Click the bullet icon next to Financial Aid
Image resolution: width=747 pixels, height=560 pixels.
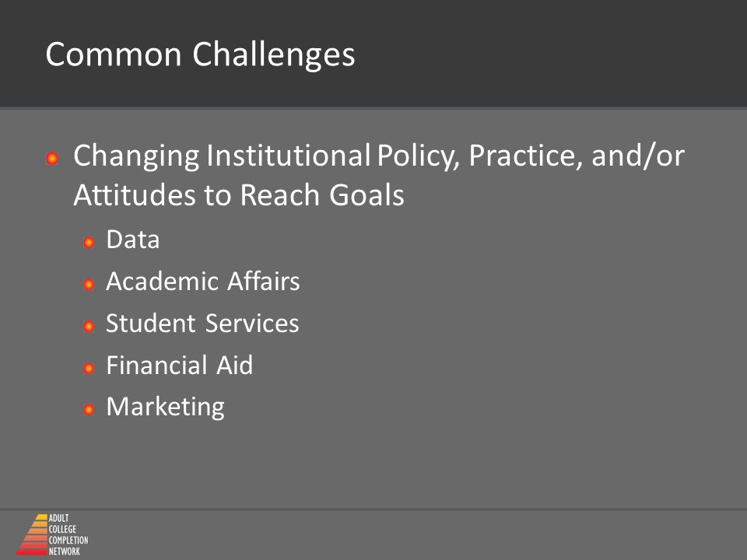(89, 368)
